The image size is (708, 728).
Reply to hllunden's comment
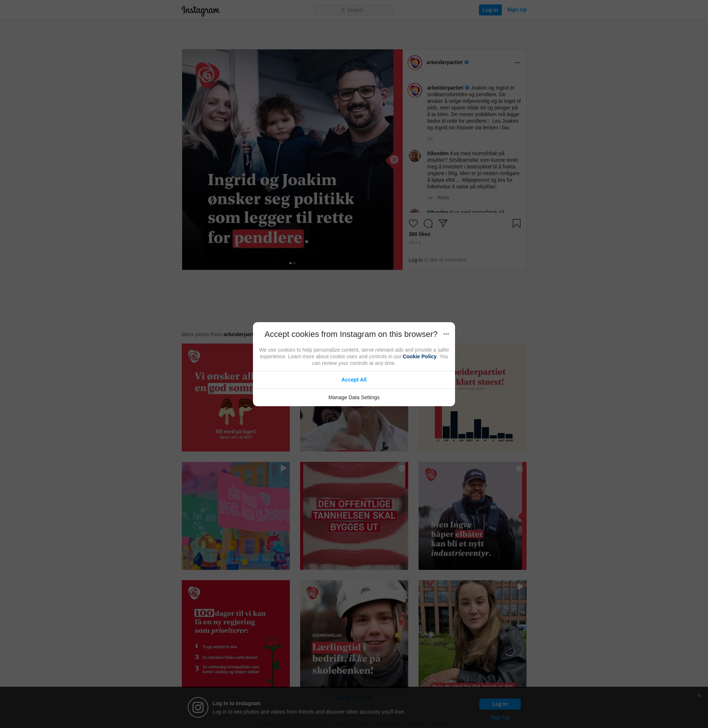click(x=443, y=198)
